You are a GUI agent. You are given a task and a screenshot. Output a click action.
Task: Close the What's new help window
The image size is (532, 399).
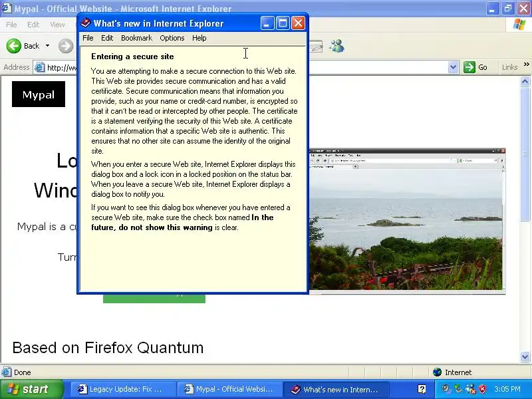298,23
